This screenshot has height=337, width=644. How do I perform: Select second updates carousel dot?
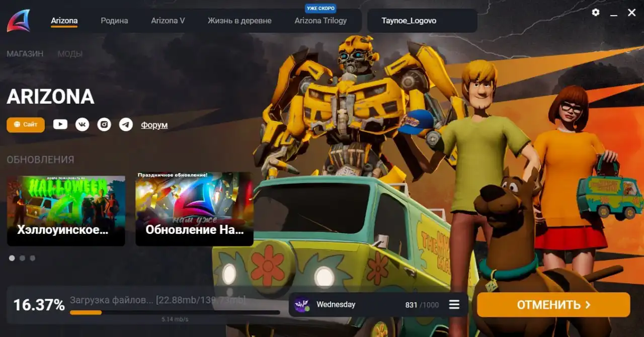pos(22,258)
